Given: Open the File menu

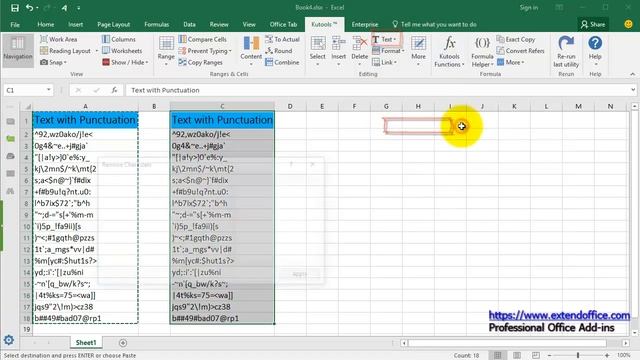Looking at the screenshot, I should coord(15,24).
